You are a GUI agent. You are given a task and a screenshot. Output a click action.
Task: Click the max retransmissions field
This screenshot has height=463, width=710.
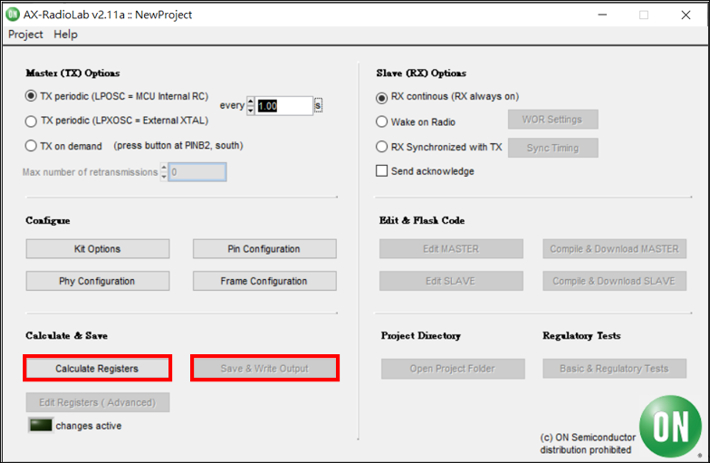coord(197,172)
